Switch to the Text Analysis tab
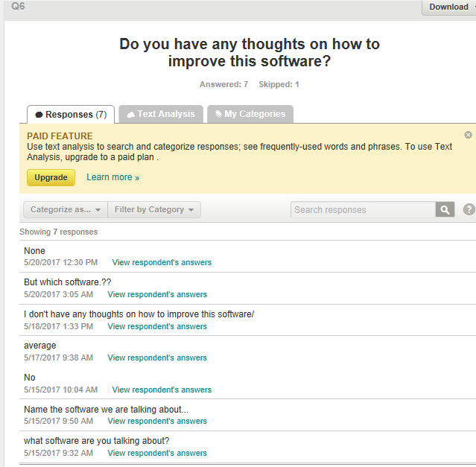The height and width of the screenshot is (467, 476). 161,114
